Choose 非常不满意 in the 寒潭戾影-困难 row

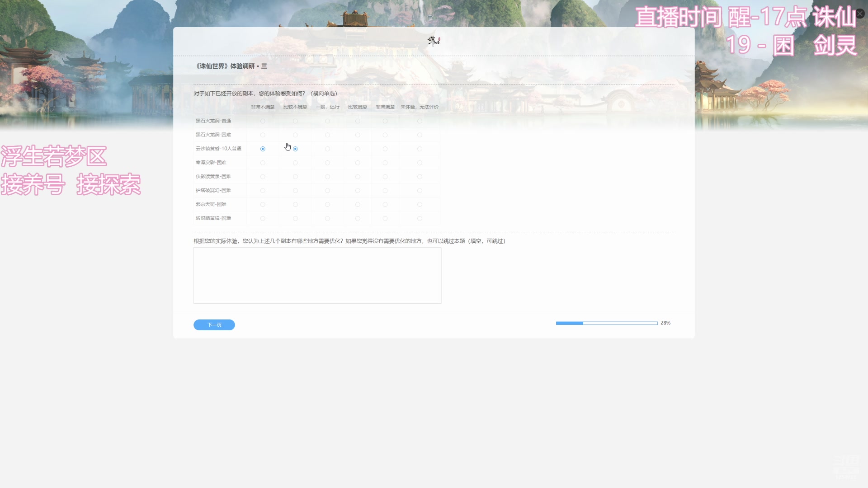click(x=263, y=163)
